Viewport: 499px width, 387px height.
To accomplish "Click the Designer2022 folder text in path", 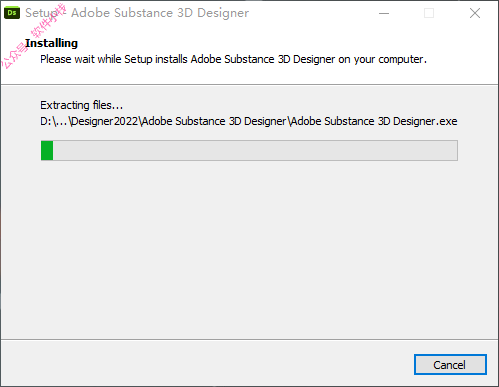I will pyautogui.click(x=105, y=121).
